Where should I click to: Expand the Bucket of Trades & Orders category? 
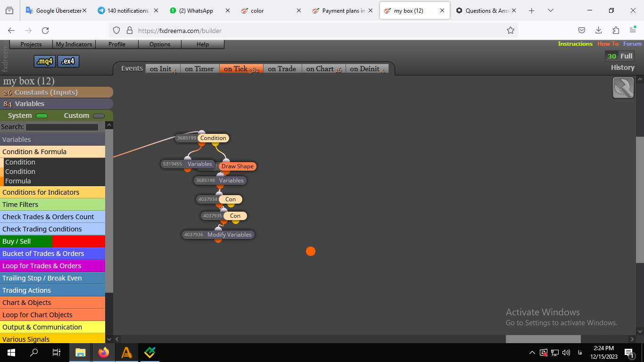(52, 254)
